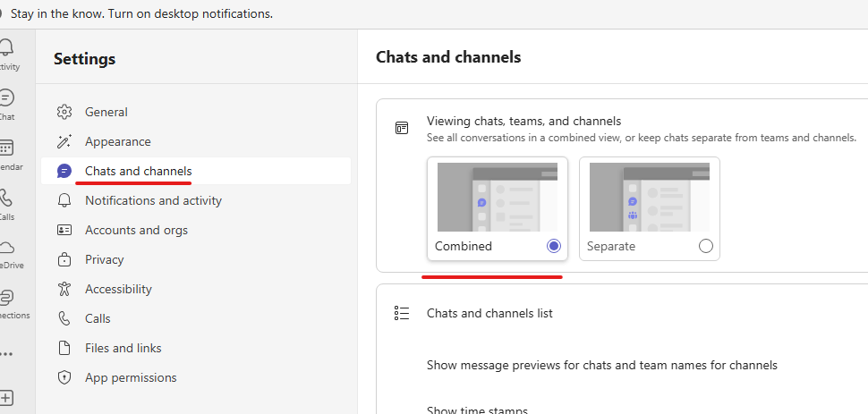Click the Combined view preview thumbnail

[x=498, y=197]
